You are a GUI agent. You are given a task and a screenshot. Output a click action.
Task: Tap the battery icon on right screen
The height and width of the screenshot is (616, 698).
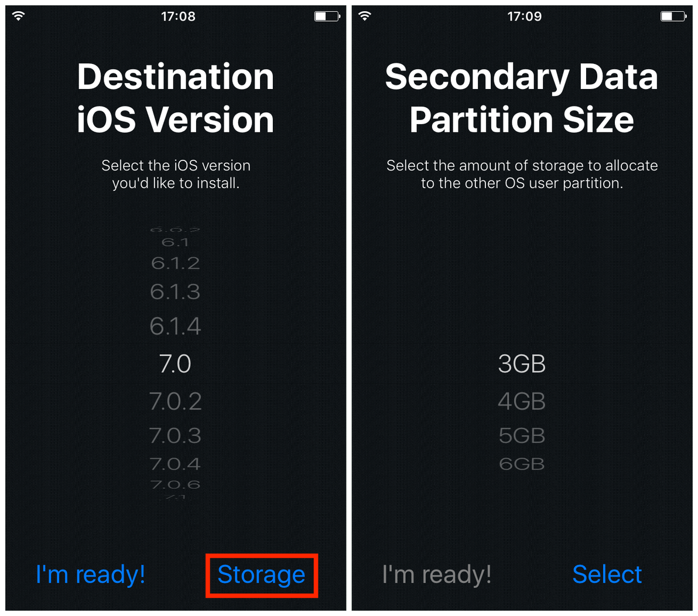point(673,16)
